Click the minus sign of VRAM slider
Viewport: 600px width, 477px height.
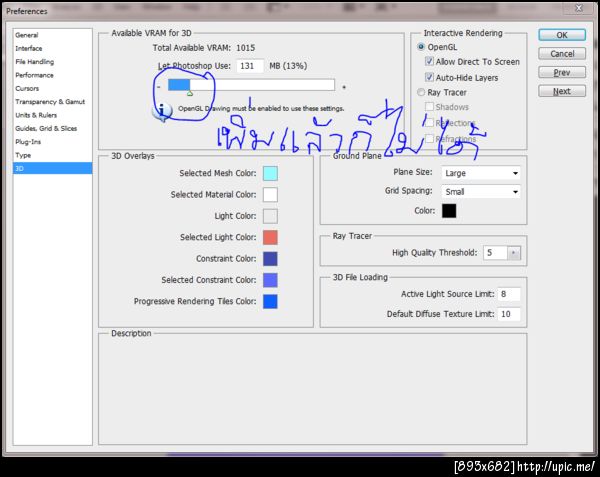point(159,87)
